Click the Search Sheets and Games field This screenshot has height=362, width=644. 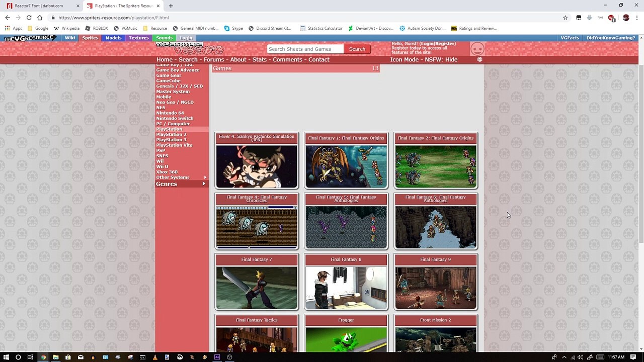click(305, 49)
